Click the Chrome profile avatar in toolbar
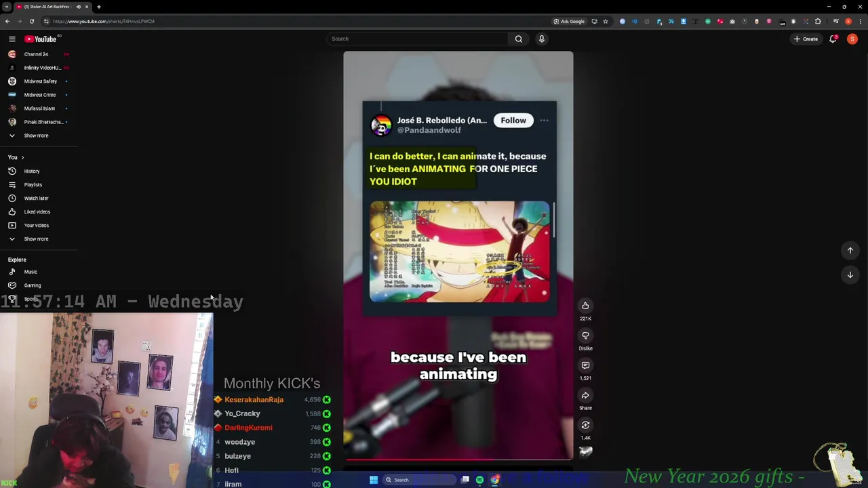Image resolution: width=868 pixels, height=488 pixels. click(848, 21)
